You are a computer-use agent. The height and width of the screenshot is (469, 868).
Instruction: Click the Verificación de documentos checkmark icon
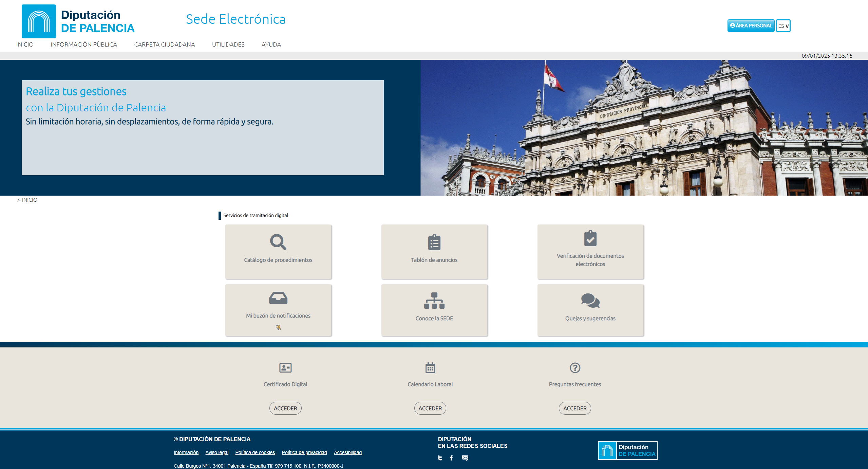[x=590, y=238]
